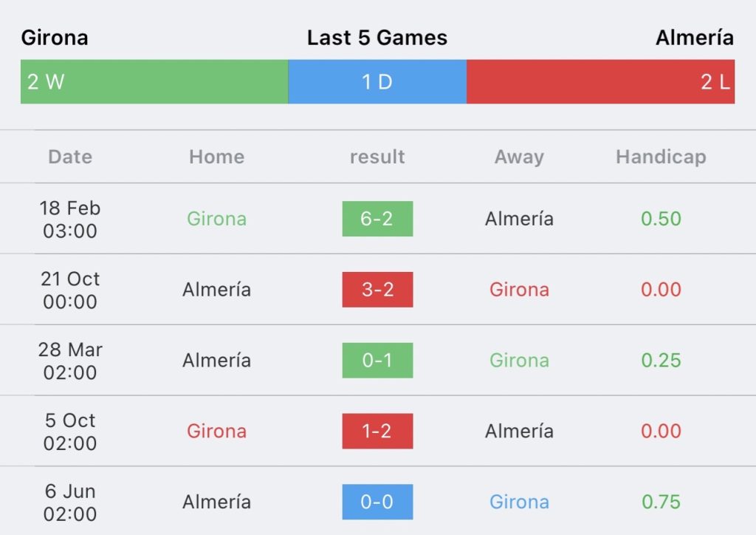This screenshot has width=756, height=535.
Task: Select the 5 Oct 02:00 date cell
Action: 70,432
